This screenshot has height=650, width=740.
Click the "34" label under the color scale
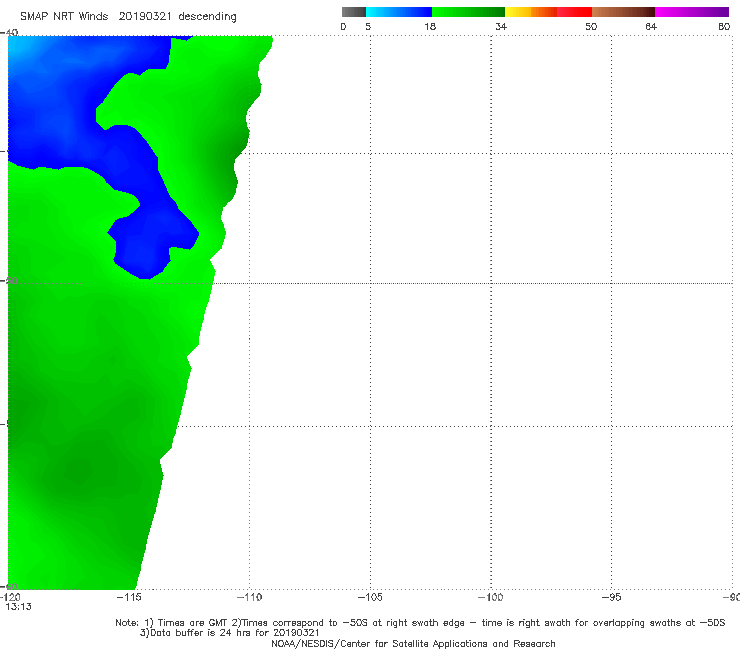click(501, 27)
